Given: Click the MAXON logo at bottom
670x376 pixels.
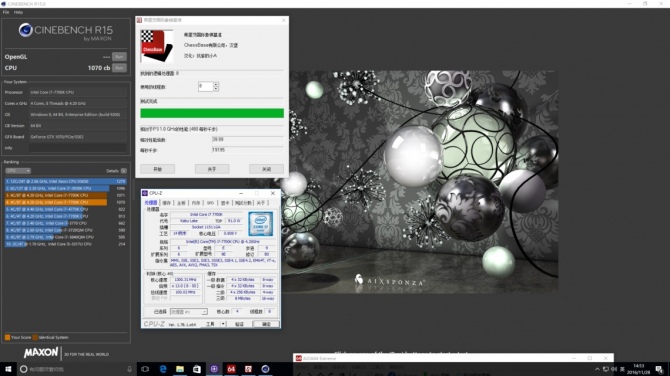Looking at the screenshot, I should point(41,353).
